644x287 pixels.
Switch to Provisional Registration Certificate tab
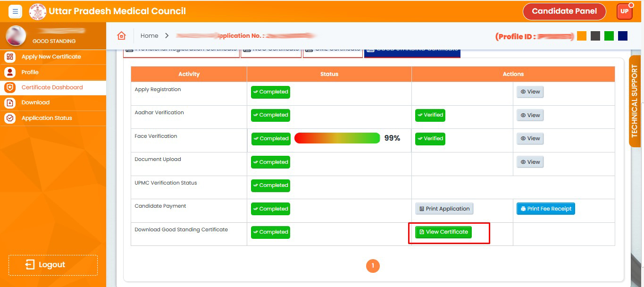tap(182, 51)
